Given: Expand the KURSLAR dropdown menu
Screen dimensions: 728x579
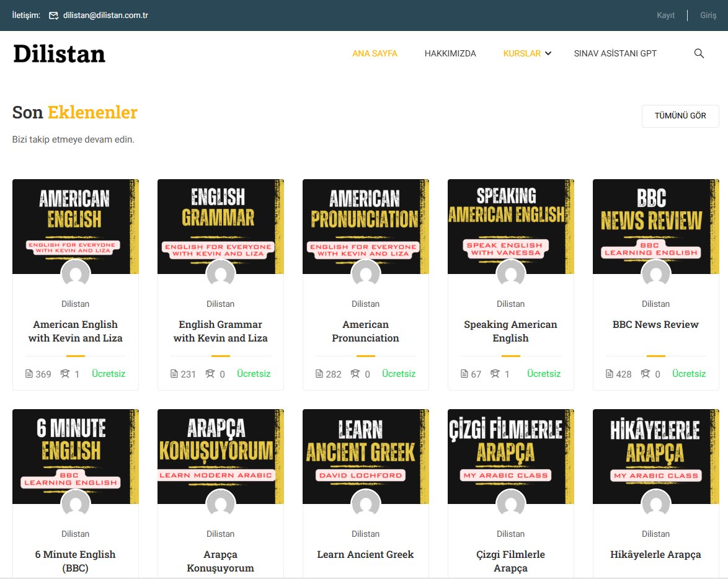Looking at the screenshot, I should point(522,53).
